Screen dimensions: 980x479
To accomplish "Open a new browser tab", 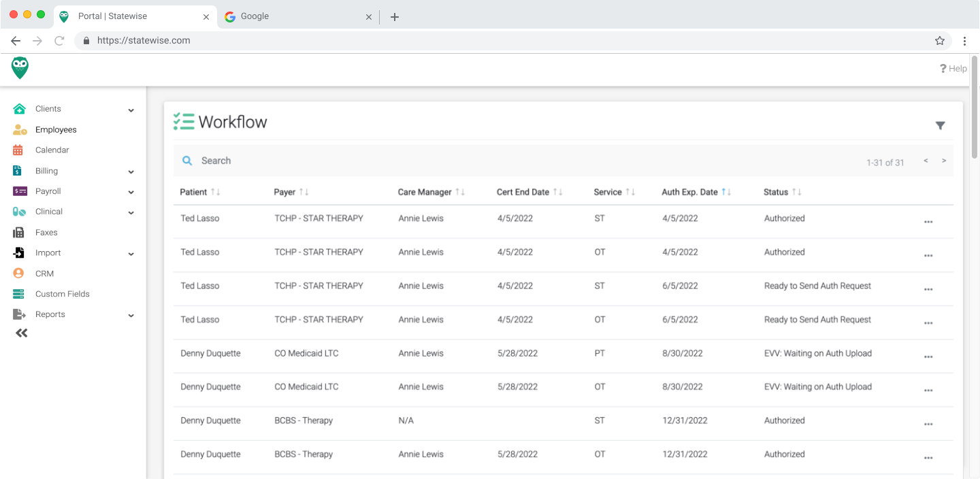I will coord(395,17).
